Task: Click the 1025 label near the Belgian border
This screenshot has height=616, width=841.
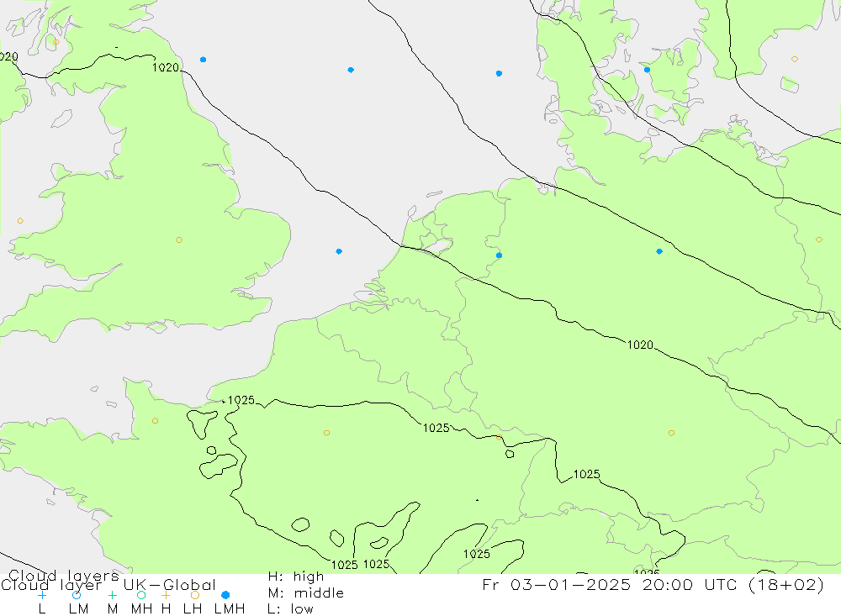Action: pos(436,428)
